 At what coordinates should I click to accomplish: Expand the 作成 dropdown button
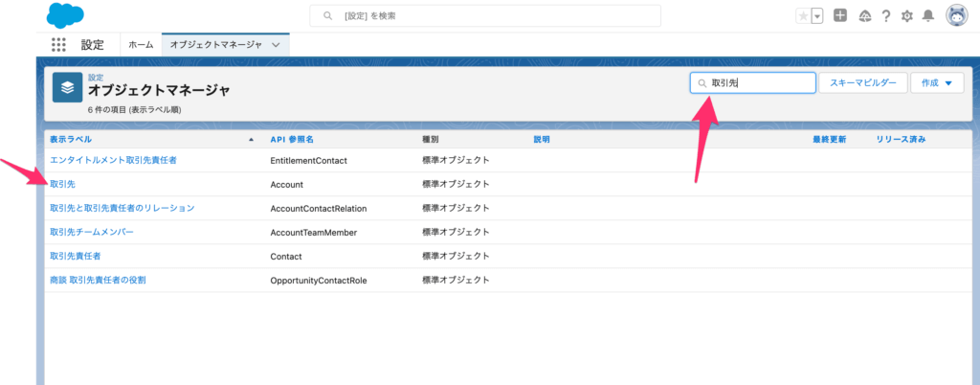(x=936, y=83)
